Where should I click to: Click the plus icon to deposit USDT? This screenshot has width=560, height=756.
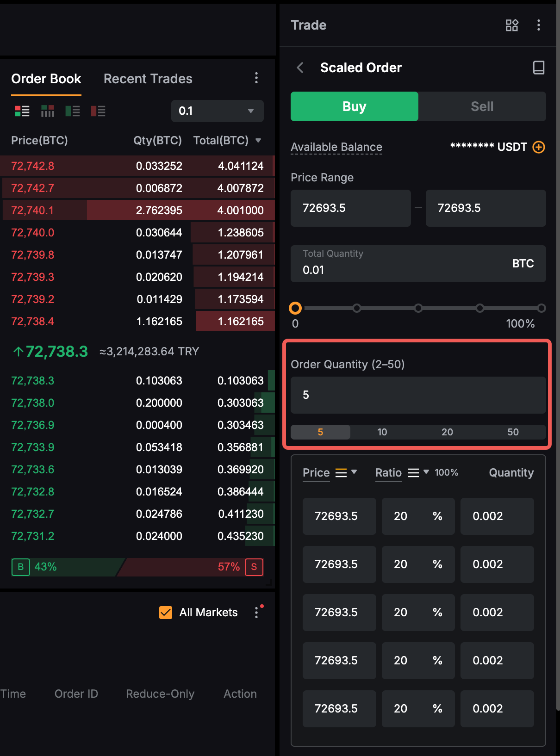coord(539,147)
